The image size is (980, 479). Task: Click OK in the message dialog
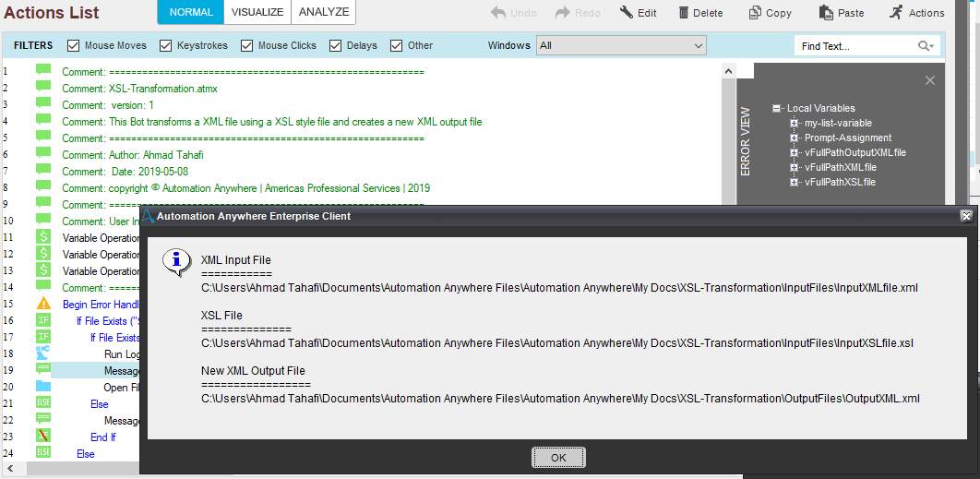559,458
